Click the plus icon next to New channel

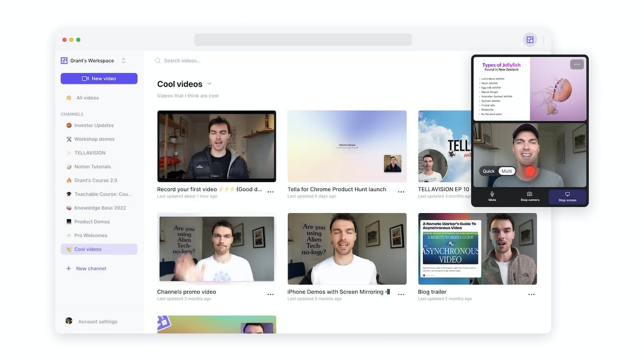[x=69, y=268]
